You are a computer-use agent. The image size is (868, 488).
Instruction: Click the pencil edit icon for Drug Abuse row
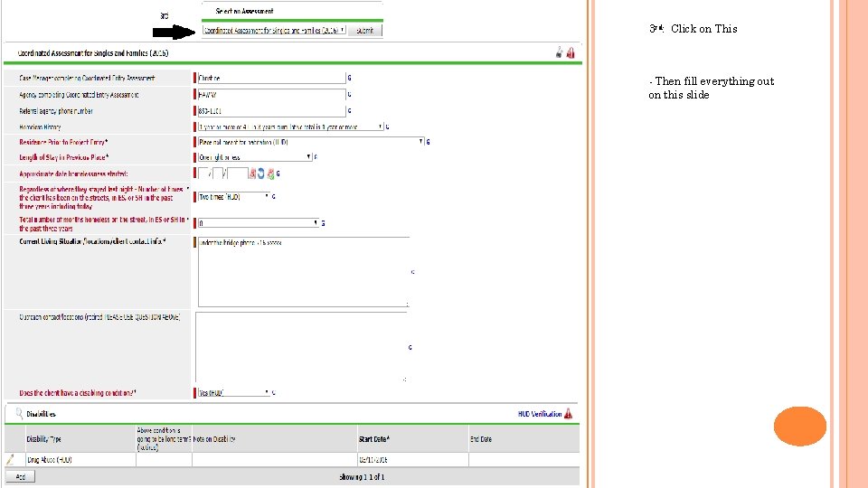10,459
